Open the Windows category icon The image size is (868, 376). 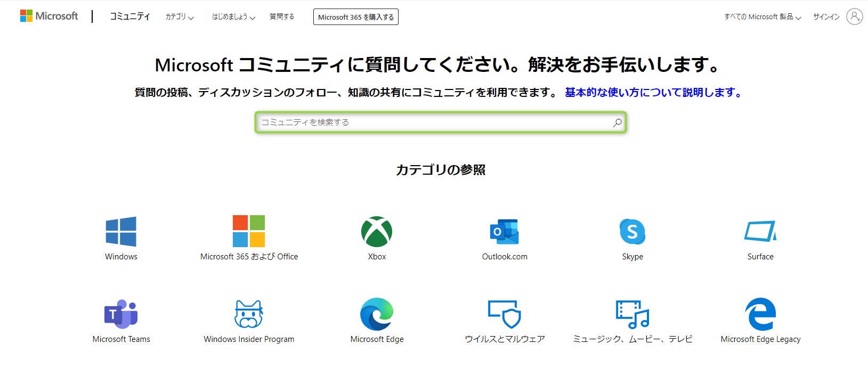121,232
